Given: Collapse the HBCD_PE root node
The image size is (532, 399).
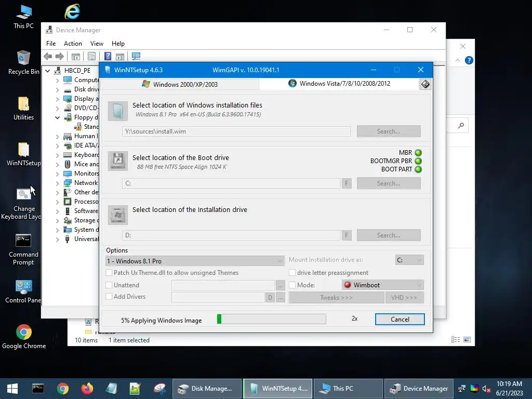Looking at the screenshot, I should point(48,71).
